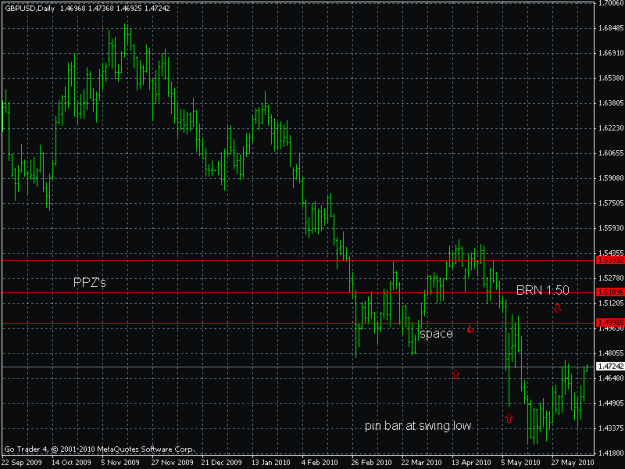Click the "BRN 1.50" text label
This screenshot has width=625, height=469.
[x=542, y=290]
